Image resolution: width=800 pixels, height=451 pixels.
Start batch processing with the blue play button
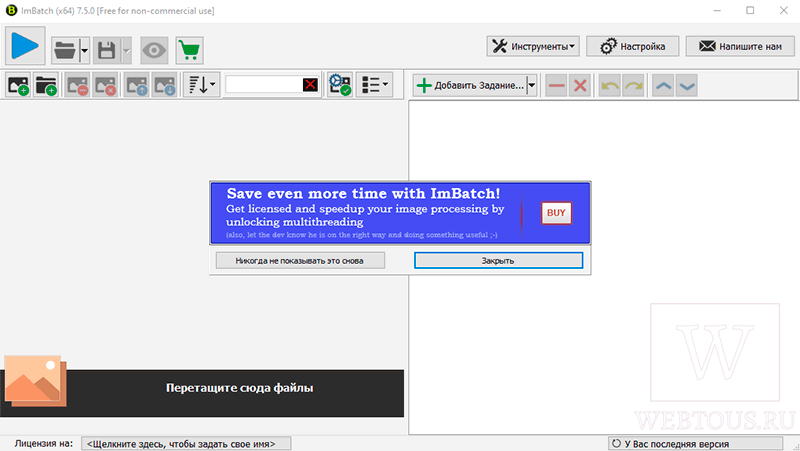(25, 45)
